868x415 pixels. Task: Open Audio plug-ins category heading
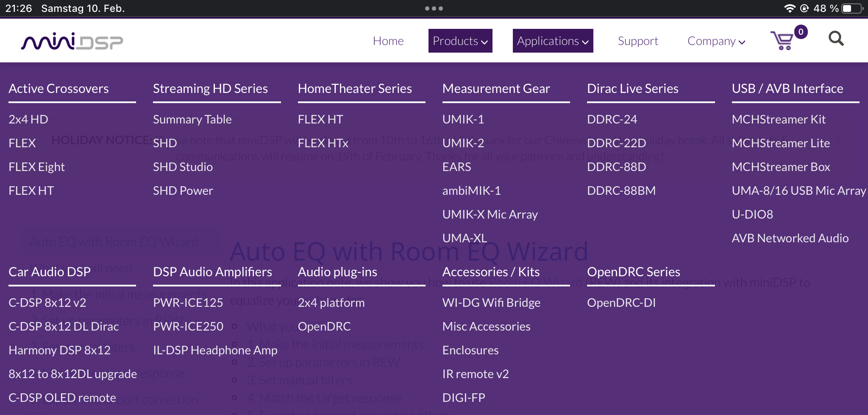337,272
